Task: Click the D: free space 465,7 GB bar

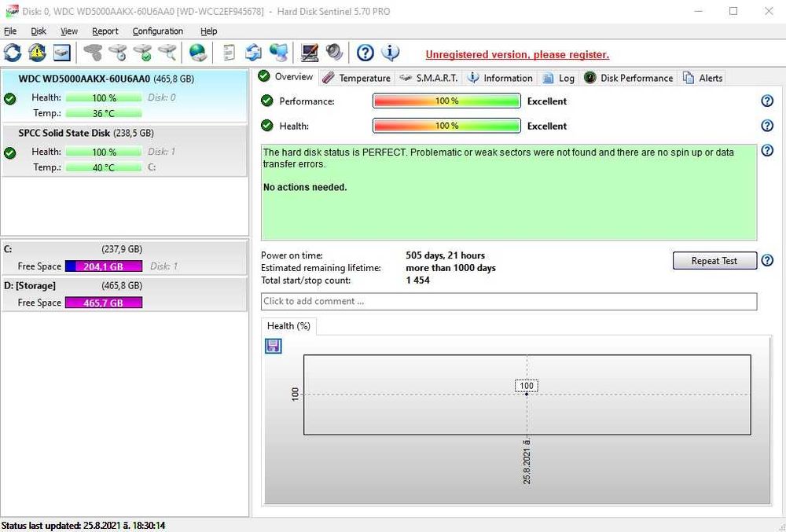Action: [104, 303]
